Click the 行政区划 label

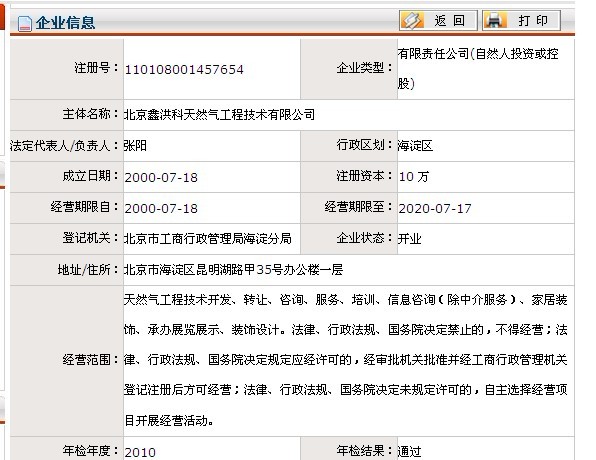coord(365,145)
